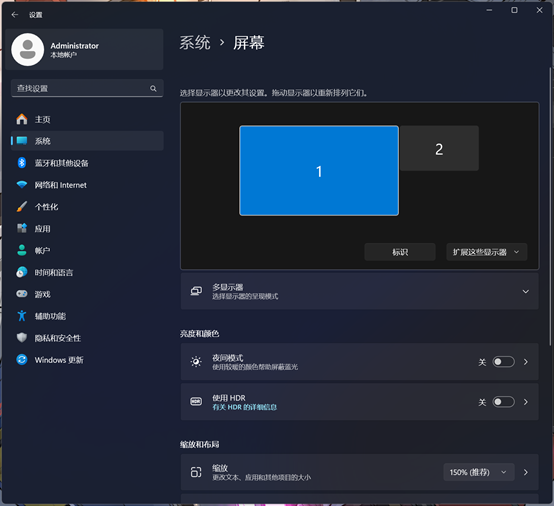Select the 网络和 Internet Wi-Fi icon
The height and width of the screenshot is (506, 554).
click(x=22, y=184)
